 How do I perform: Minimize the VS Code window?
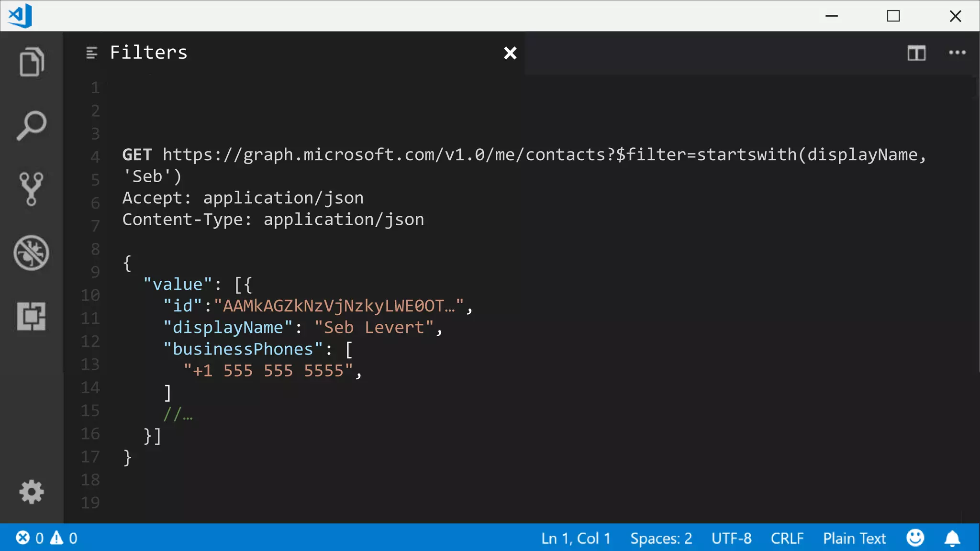[832, 16]
